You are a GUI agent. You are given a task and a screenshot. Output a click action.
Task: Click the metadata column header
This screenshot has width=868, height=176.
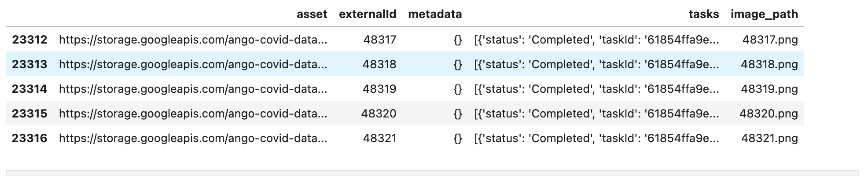click(435, 15)
